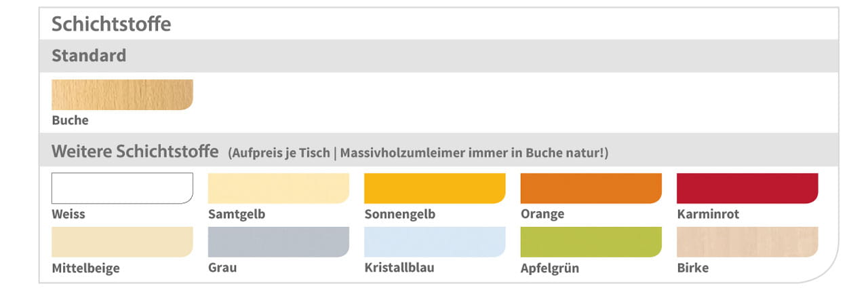Screen dimensions: 868x290
Task: Click the Kristallblau label text
Action: [399, 268]
